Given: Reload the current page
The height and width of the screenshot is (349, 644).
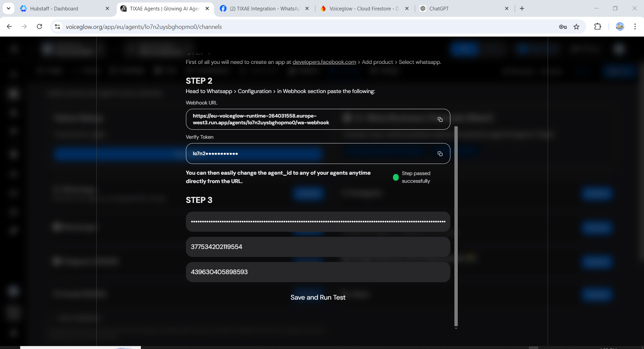Looking at the screenshot, I should pos(39,27).
